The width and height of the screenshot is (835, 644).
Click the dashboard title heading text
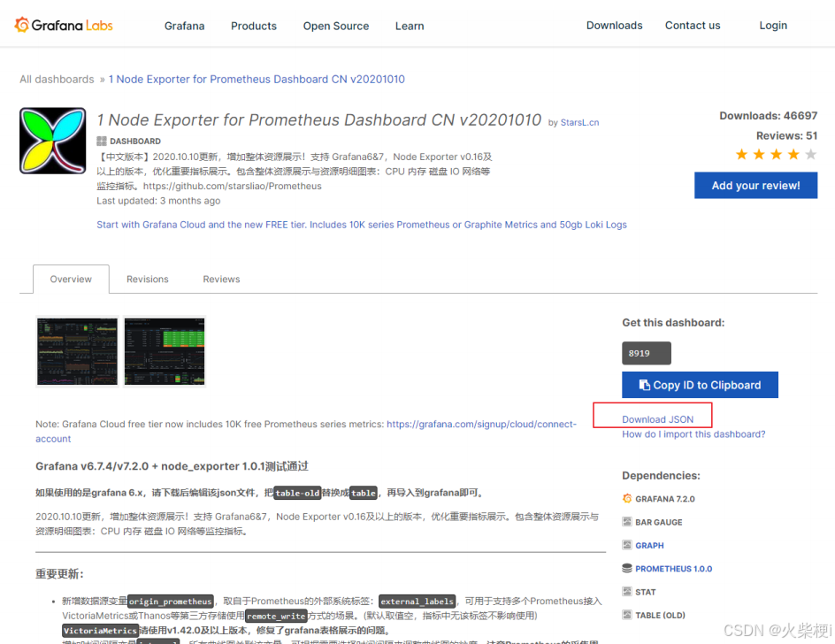(x=319, y=119)
